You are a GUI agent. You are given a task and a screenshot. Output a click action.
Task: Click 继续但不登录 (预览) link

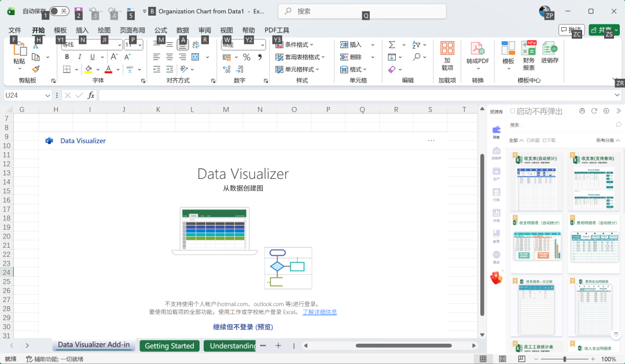pos(243,327)
